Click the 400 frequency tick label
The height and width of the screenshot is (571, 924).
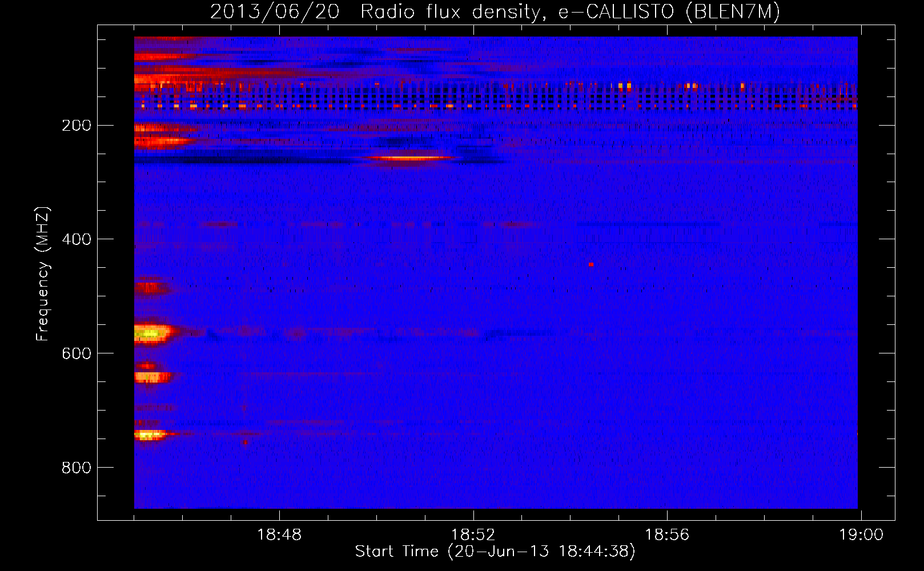[77, 239]
